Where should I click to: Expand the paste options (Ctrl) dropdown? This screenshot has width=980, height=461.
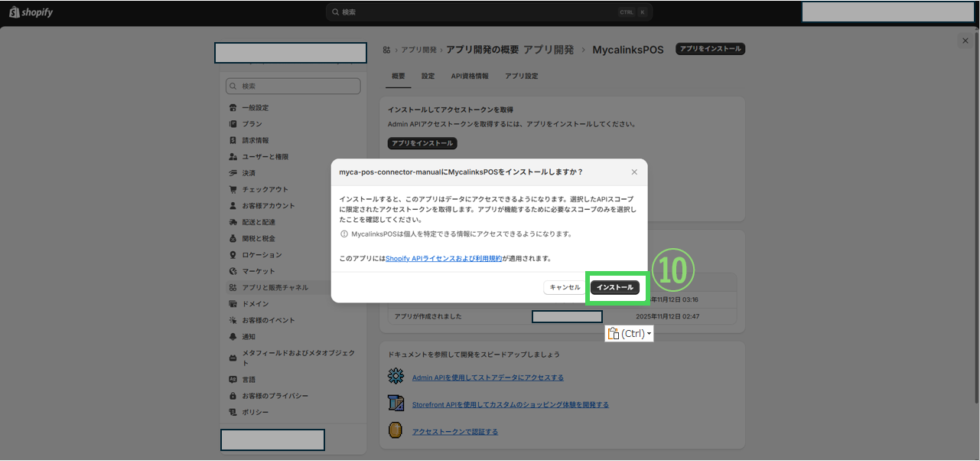(649, 334)
